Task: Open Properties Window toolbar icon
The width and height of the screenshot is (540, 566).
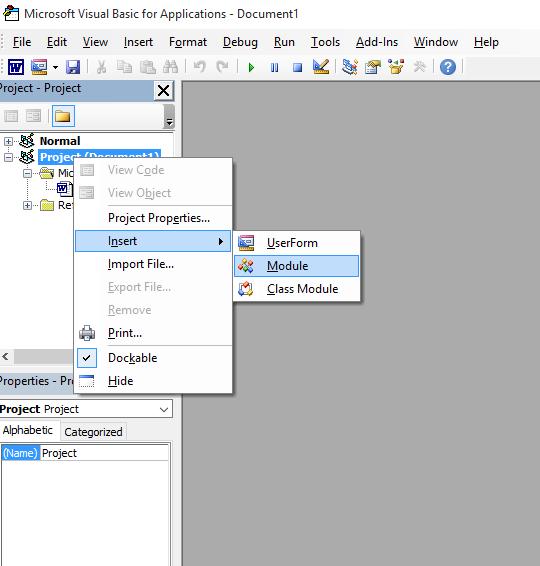Action: [x=373, y=67]
